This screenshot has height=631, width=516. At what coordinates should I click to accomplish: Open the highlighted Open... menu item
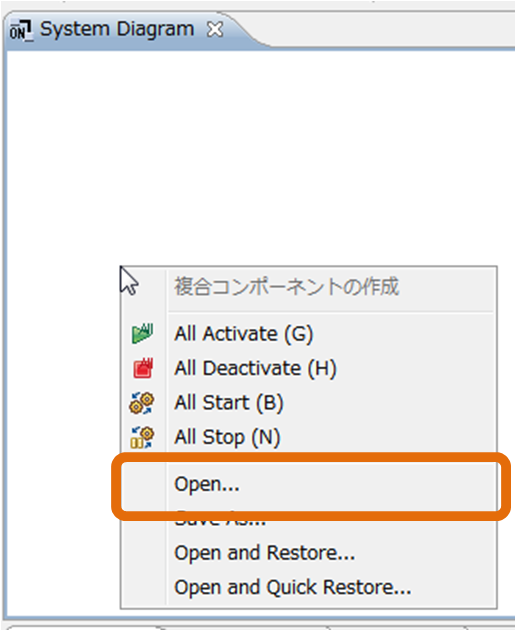coord(309,484)
